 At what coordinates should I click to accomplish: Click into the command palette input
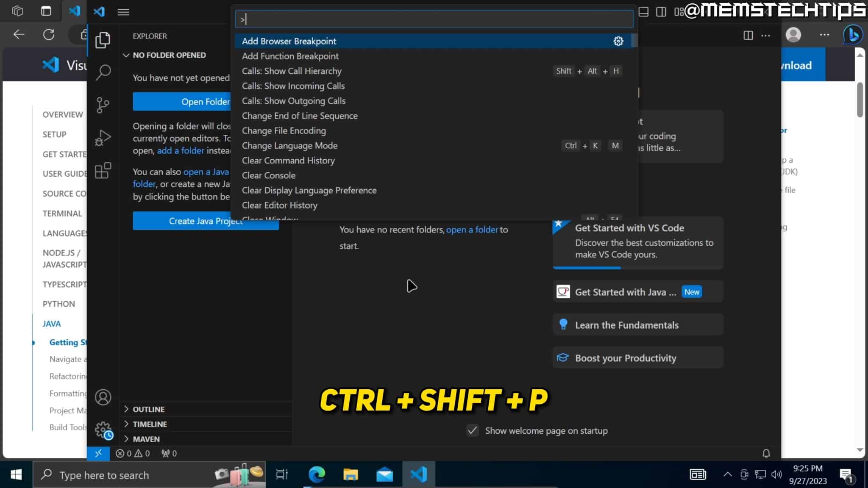(x=434, y=19)
